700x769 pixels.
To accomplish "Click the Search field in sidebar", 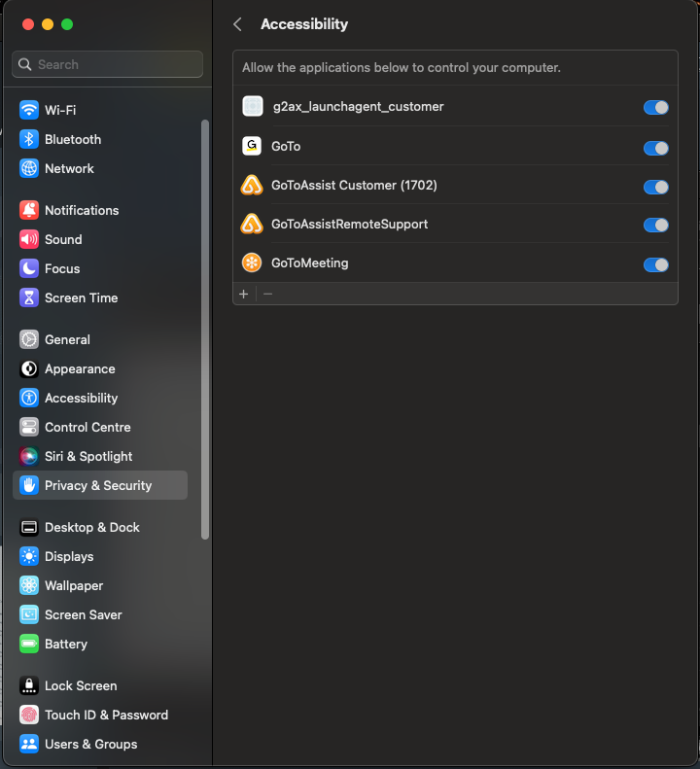I will 107,64.
